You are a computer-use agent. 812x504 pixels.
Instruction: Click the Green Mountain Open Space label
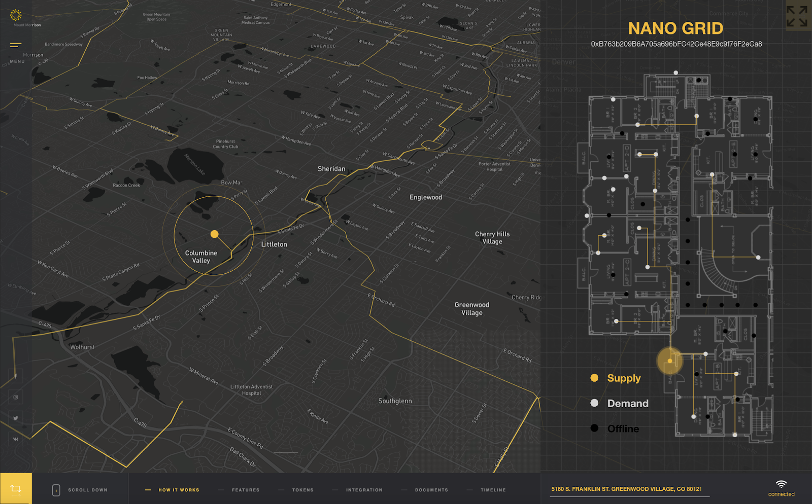click(156, 17)
